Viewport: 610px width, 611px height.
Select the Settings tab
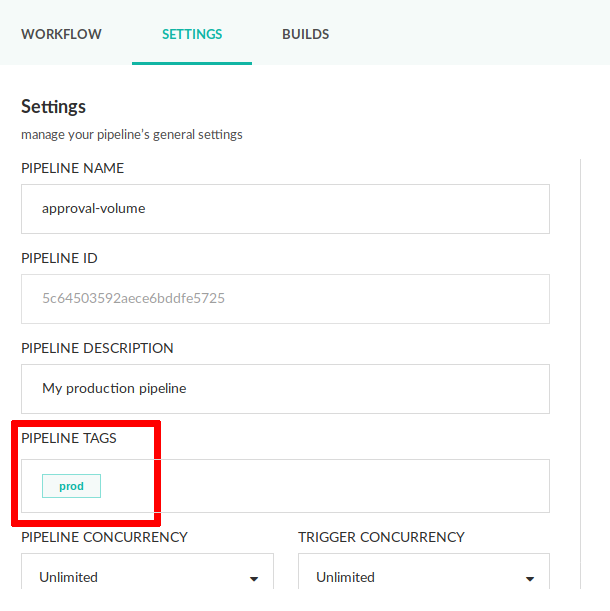192,34
